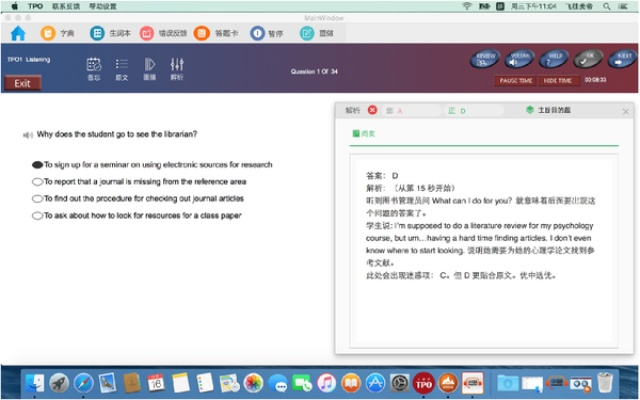The width and height of the screenshot is (640, 400).
Task: Click the green 'D' correct-answer field
Action: pos(475,111)
